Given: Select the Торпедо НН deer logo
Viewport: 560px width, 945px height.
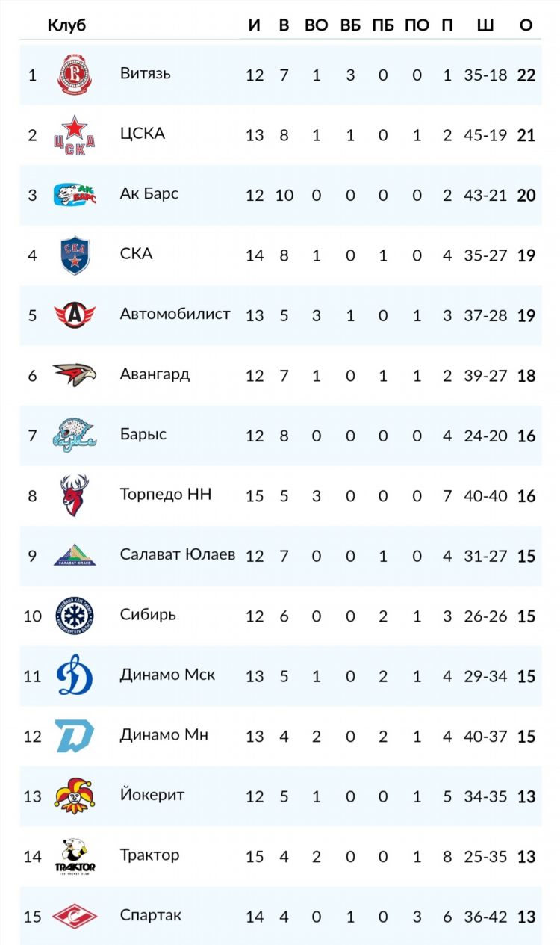Looking at the screenshot, I should point(74,495).
